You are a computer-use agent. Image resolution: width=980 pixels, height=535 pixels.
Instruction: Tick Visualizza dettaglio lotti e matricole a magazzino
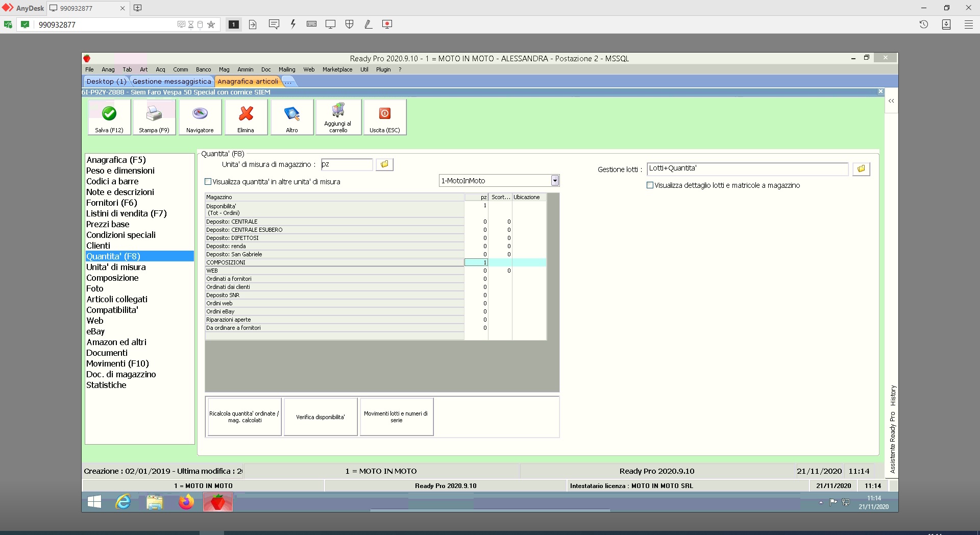650,185
